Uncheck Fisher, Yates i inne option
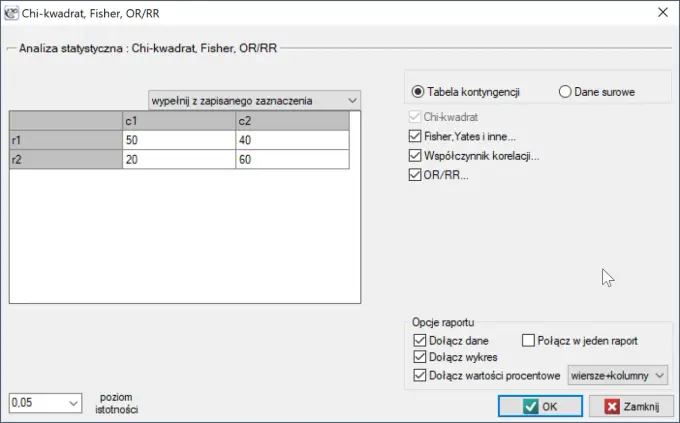 pos(415,136)
